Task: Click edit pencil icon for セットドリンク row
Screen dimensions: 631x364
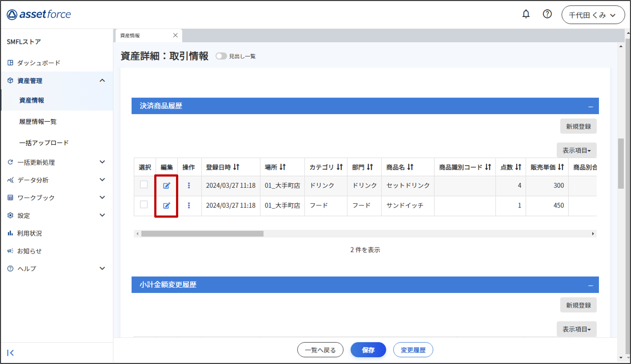Action: pos(167,186)
